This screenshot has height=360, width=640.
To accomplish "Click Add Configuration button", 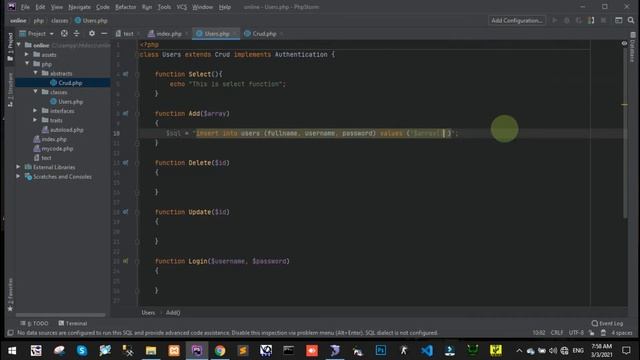I will click(517, 20).
